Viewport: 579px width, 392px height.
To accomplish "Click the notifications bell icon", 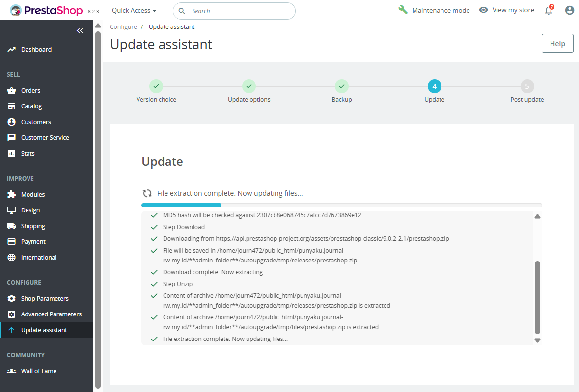I will click(x=549, y=10).
